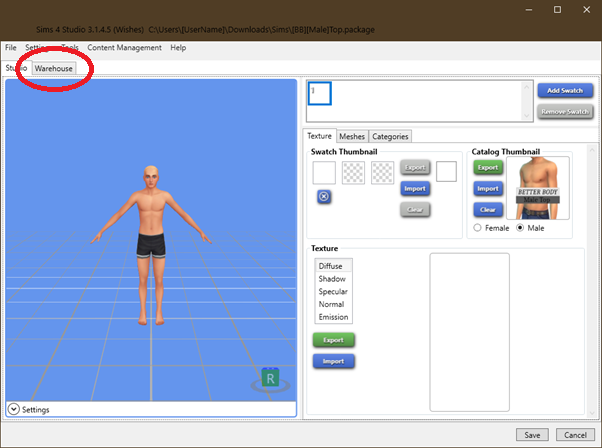Select Normal in the texture list
Viewport: 602px width, 448px height.
(333, 304)
